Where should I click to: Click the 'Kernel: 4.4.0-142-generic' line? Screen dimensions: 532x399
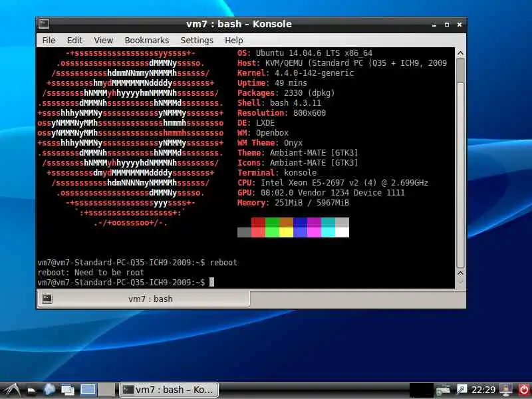pos(295,73)
